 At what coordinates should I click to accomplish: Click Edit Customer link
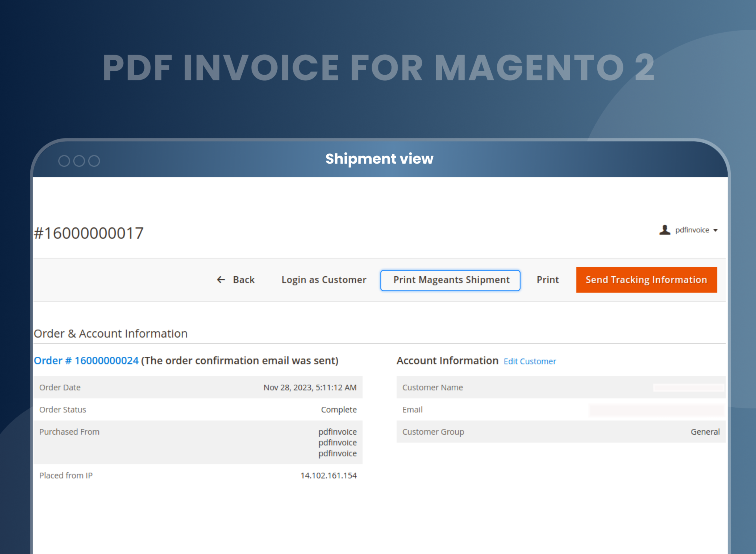530,361
